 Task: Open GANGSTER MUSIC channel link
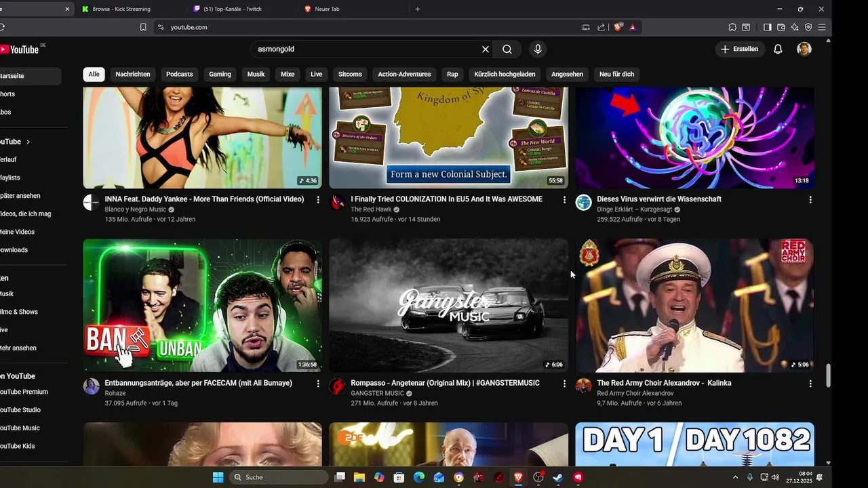(377, 393)
